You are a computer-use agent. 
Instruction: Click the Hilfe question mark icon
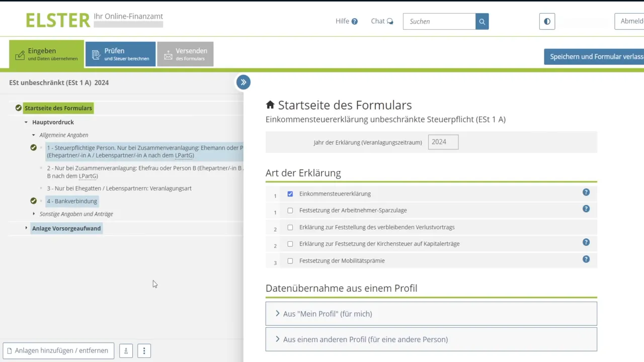coord(356,21)
